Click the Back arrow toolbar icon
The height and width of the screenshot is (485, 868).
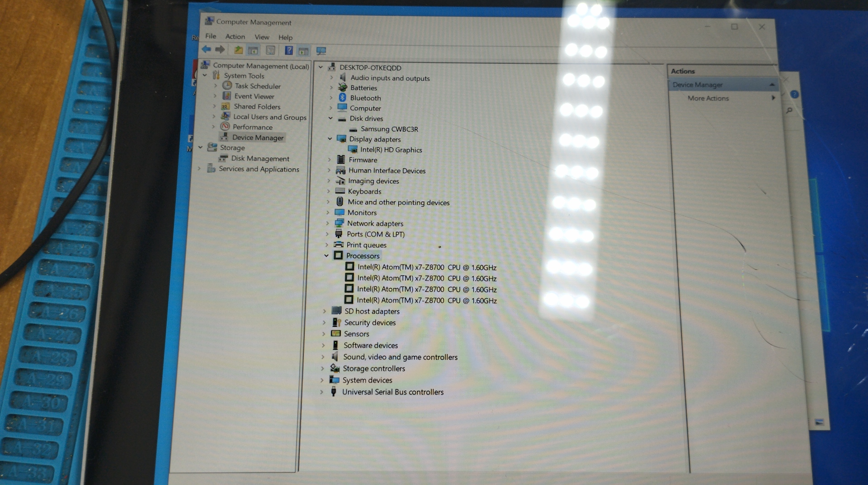coord(206,49)
